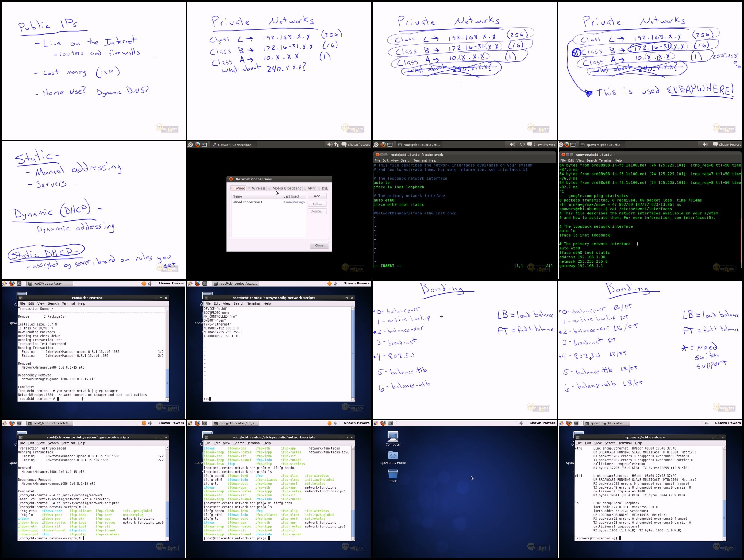The height and width of the screenshot is (560, 744).
Task: Select the VPN tab in Network Connections
Action: [x=309, y=188]
